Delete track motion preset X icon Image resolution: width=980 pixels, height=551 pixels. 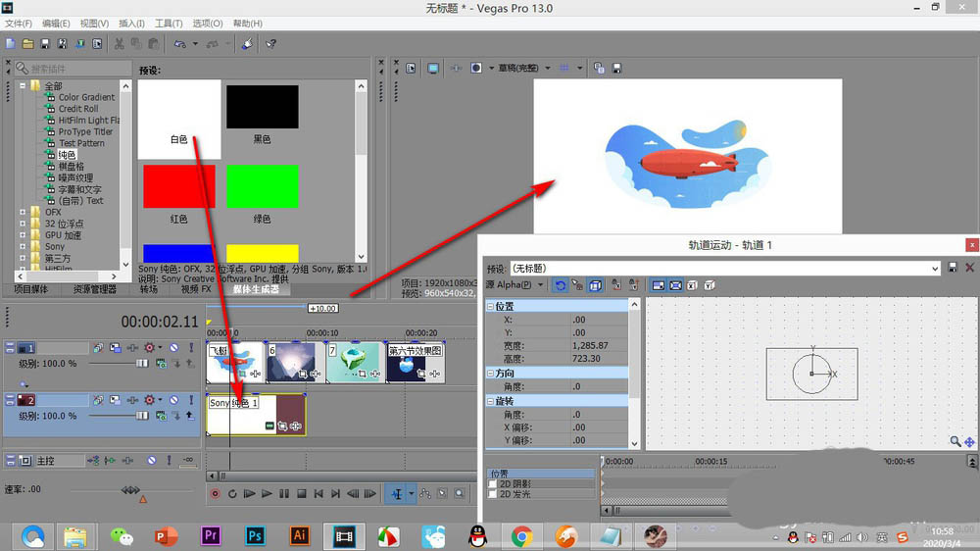[x=969, y=268]
